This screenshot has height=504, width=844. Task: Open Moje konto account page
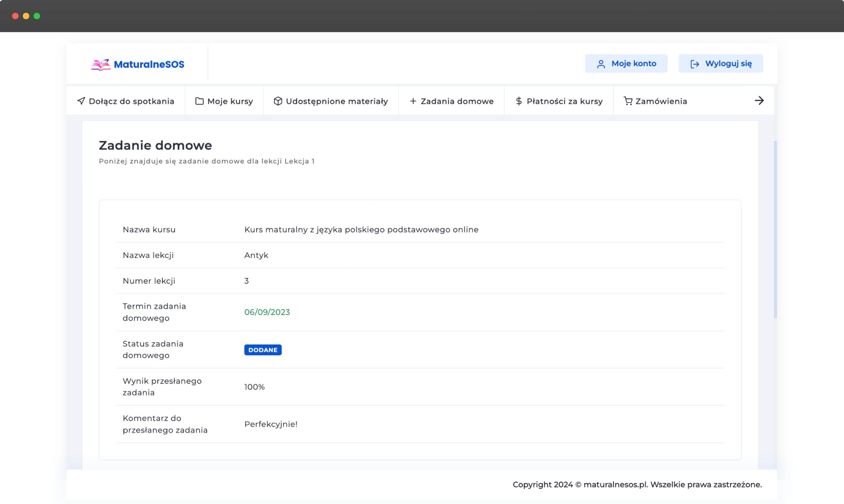coord(626,64)
